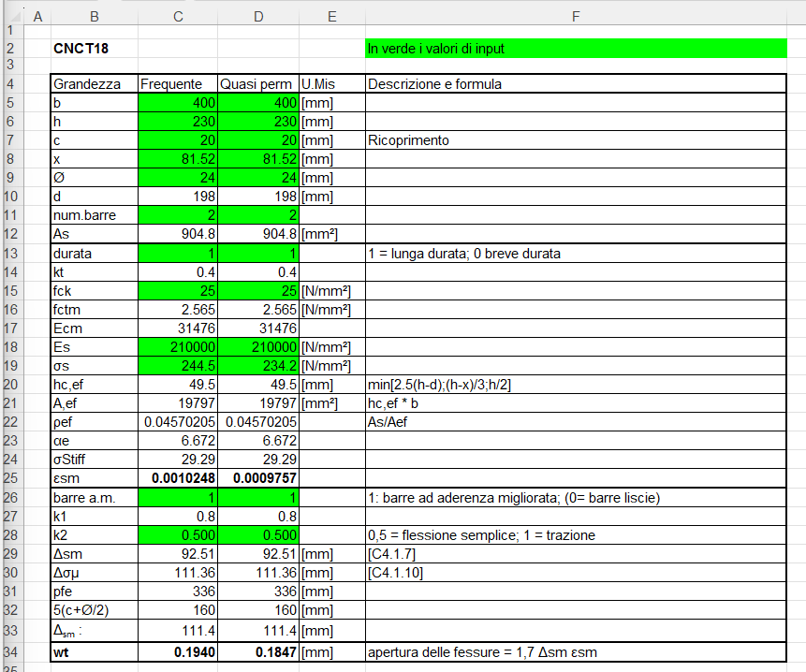Select Es value 210000 in Quasi perm column

[257, 346]
